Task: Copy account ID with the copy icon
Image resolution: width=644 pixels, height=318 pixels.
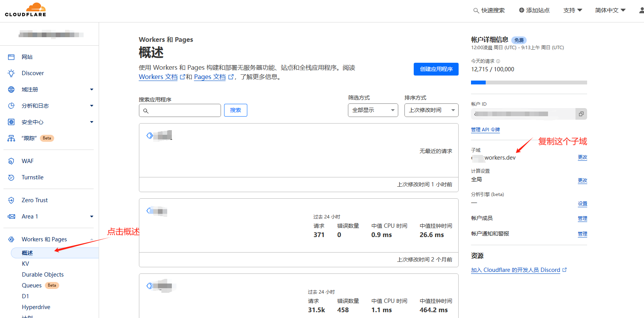Action: click(581, 114)
